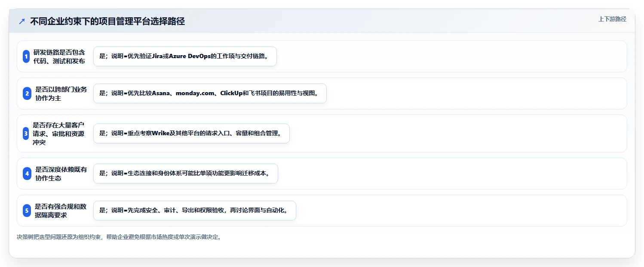Click footer note starting 决策树把选型问题
This screenshot has height=267, width=644.
119,237
